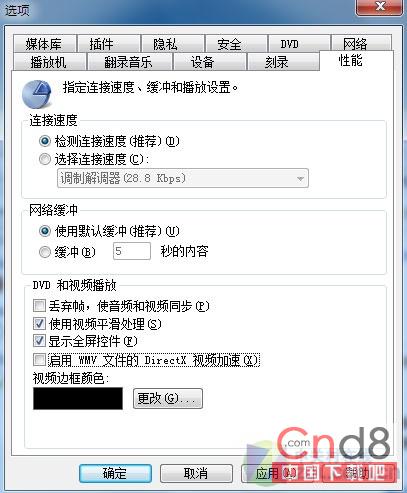Open the 调制解调器 (28.8 Kbps) dropdown
This screenshot has height=493, width=407.
(183, 178)
